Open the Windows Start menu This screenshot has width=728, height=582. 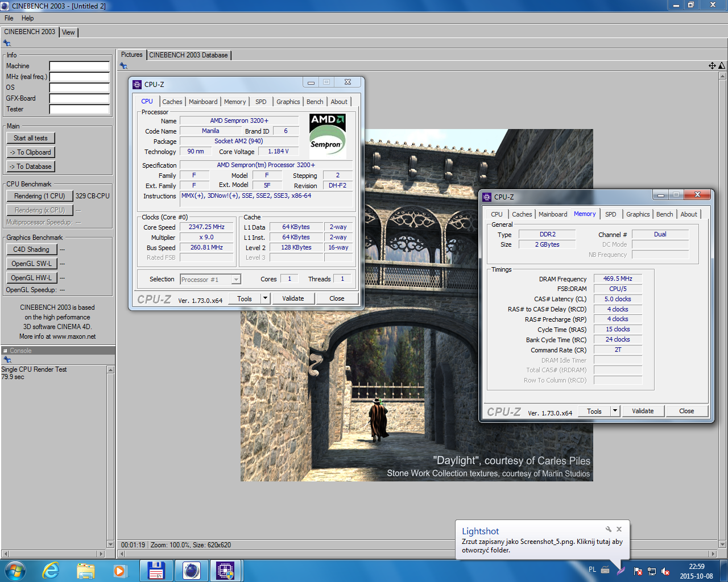[15, 571]
